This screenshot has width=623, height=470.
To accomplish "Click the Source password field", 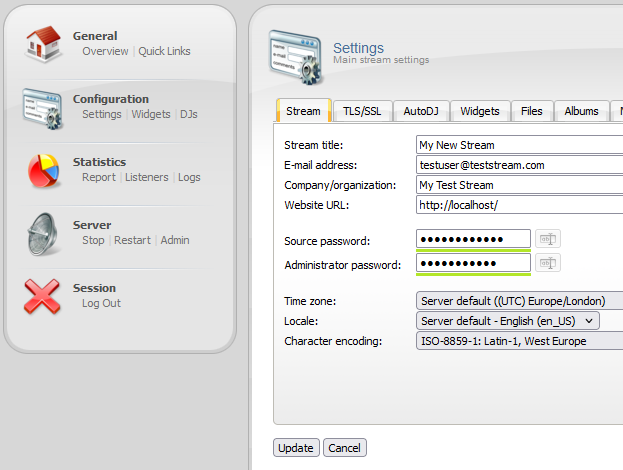I will [473, 239].
